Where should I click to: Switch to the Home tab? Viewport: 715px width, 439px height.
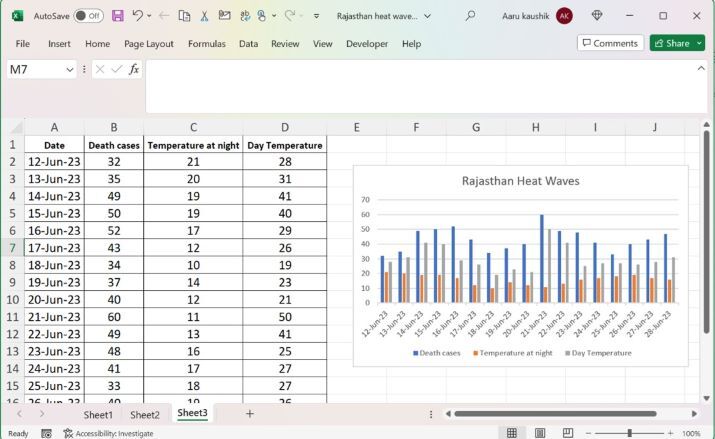point(98,44)
